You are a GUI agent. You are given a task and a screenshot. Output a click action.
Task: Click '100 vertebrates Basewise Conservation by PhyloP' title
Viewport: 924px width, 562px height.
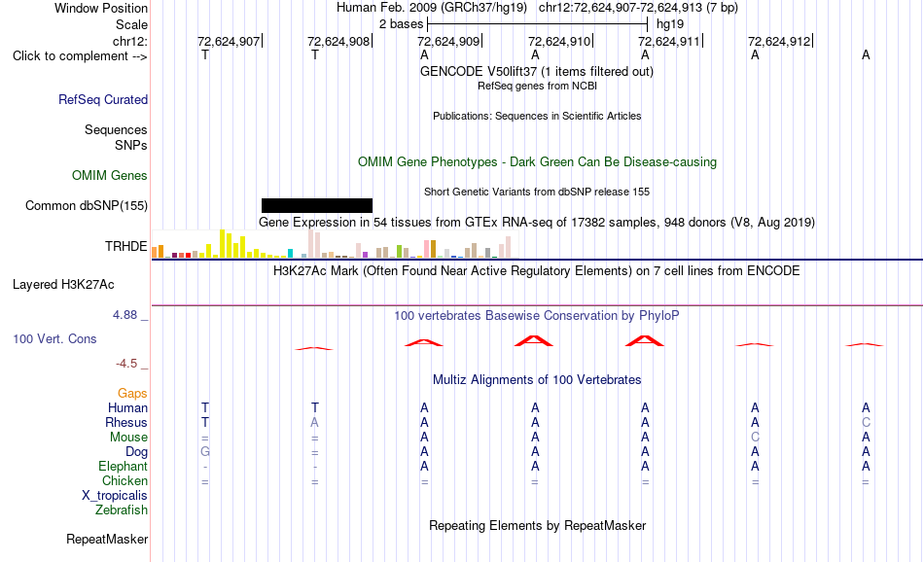click(x=537, y=316)
